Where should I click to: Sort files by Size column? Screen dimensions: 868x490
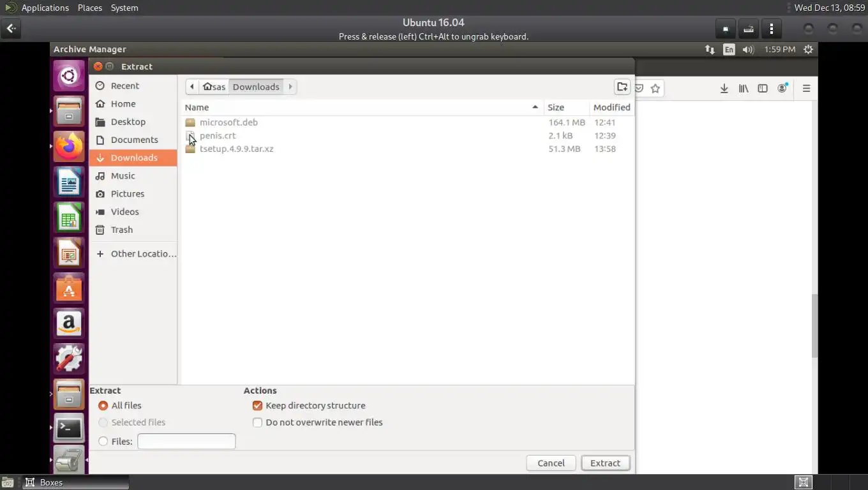tap(566, 107)
